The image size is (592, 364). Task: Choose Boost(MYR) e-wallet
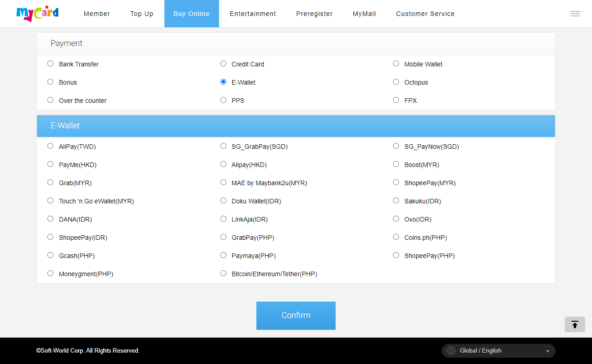click(x=396, y=164)
